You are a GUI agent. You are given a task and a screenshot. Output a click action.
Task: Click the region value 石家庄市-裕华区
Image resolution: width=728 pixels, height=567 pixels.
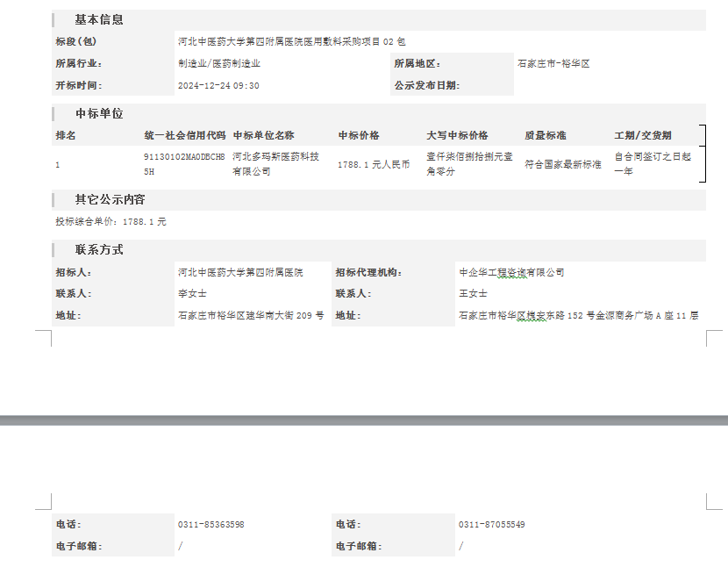(553, 63)
